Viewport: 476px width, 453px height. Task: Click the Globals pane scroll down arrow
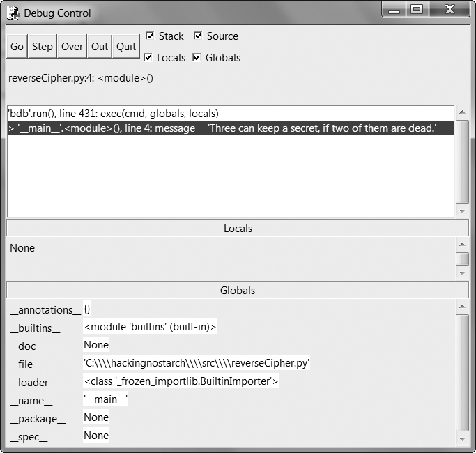coord(462,439)
